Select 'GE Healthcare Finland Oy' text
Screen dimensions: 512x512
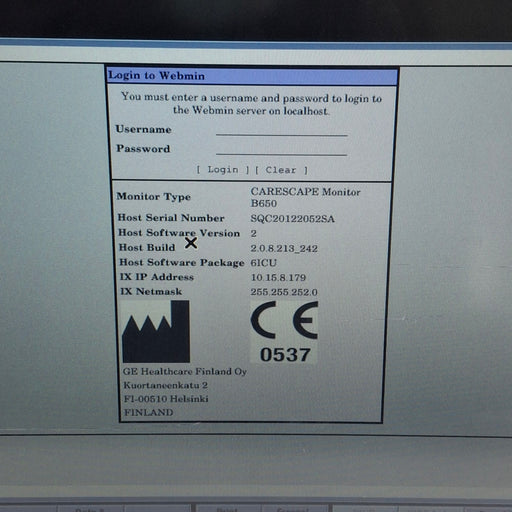185,371
